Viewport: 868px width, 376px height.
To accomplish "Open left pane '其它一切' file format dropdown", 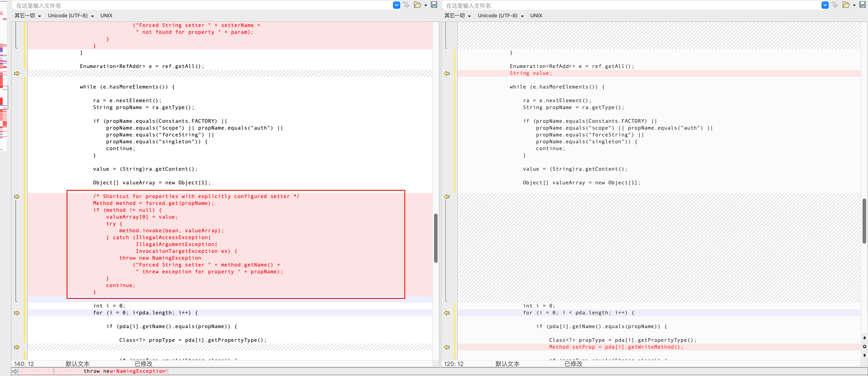I will [x=28, y=16].
